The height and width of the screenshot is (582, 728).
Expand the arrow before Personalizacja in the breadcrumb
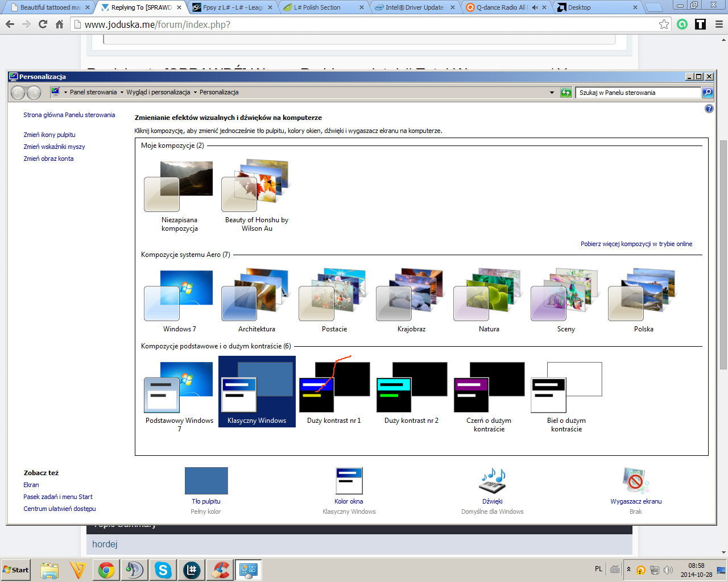[195, 93]
